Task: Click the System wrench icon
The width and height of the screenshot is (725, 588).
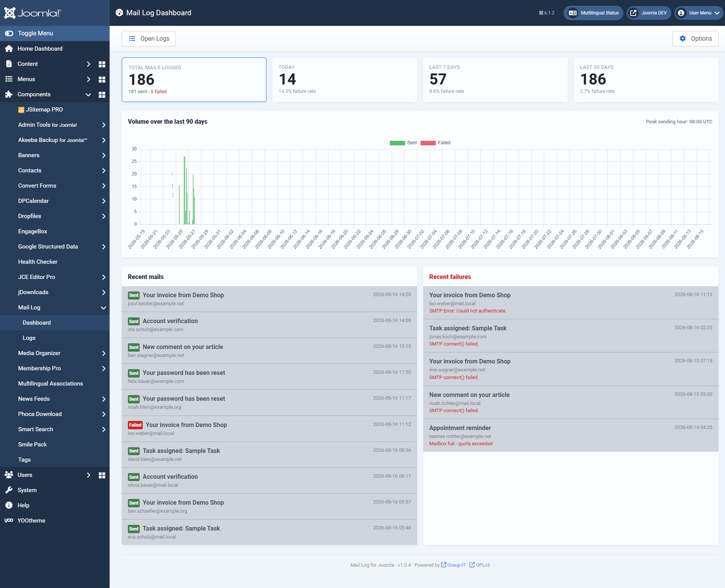Action: [x=9, y=490]
